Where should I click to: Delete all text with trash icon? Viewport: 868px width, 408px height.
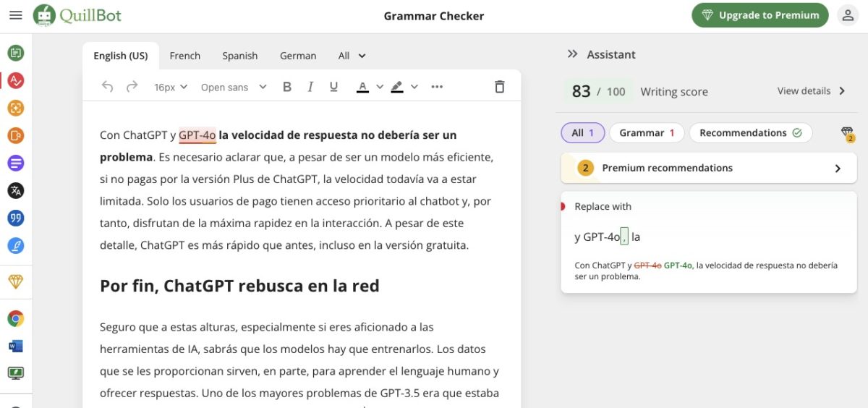[499, 87]
